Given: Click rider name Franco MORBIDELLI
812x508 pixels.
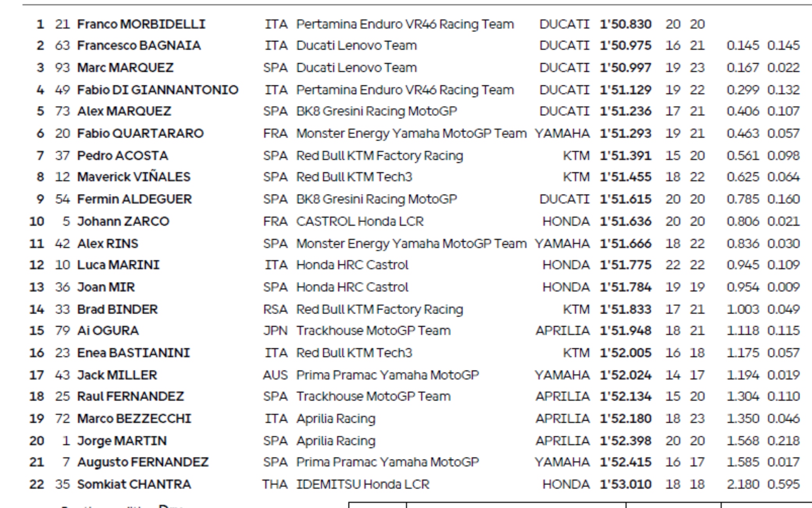Looking at the screenshot, I should pyautogui.click(x=141, y=24).
